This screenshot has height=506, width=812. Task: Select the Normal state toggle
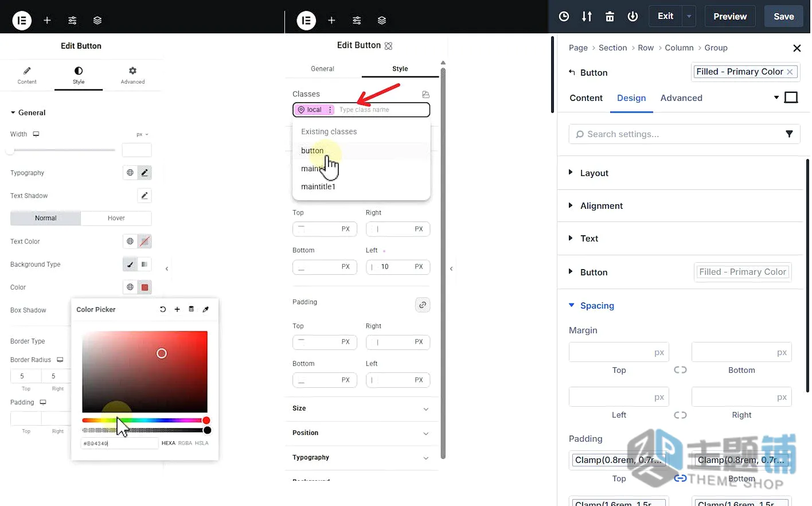46,218
